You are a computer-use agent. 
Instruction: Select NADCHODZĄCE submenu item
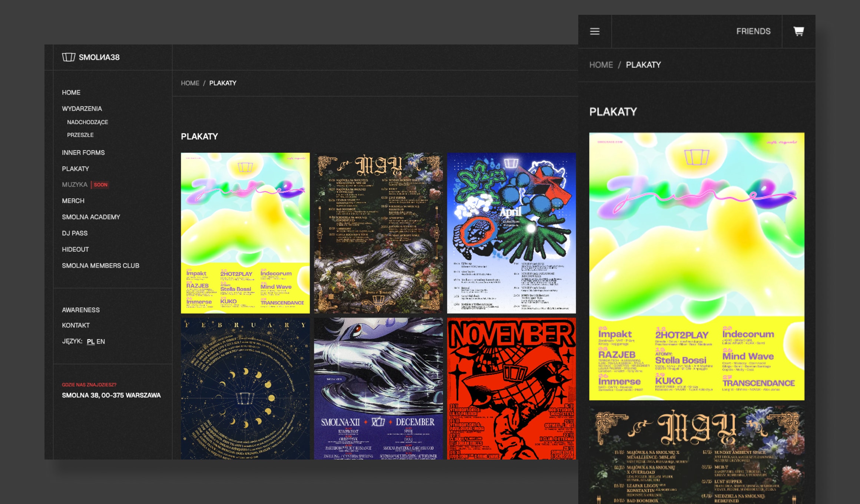point(87,122)
